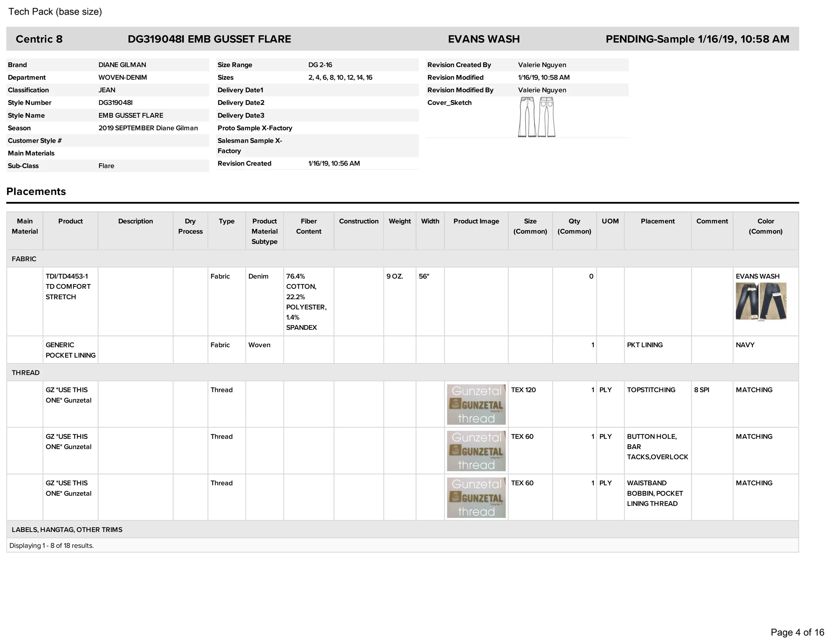This screenshot has height=644, width=833.
Task: Click the Page 4 of 16 footer
Action: [x=798, y=632]
